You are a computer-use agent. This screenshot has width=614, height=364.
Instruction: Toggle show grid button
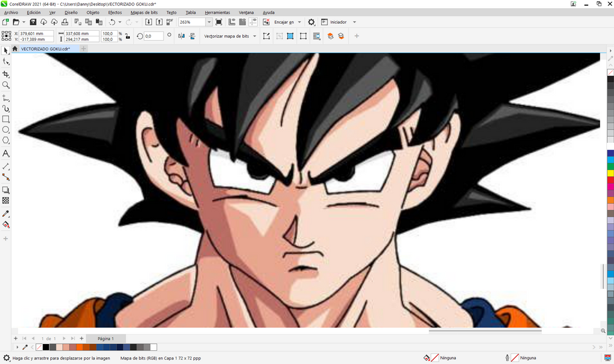click(242, 23)
